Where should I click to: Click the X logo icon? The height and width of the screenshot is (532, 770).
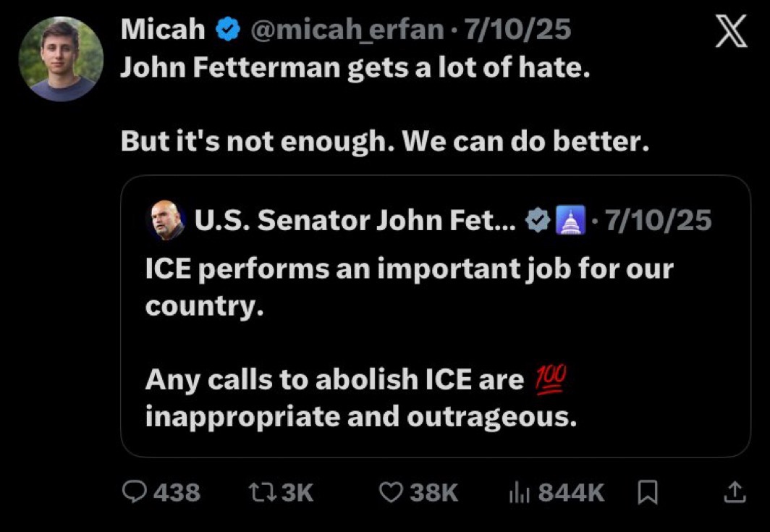(x=730, y=33)
